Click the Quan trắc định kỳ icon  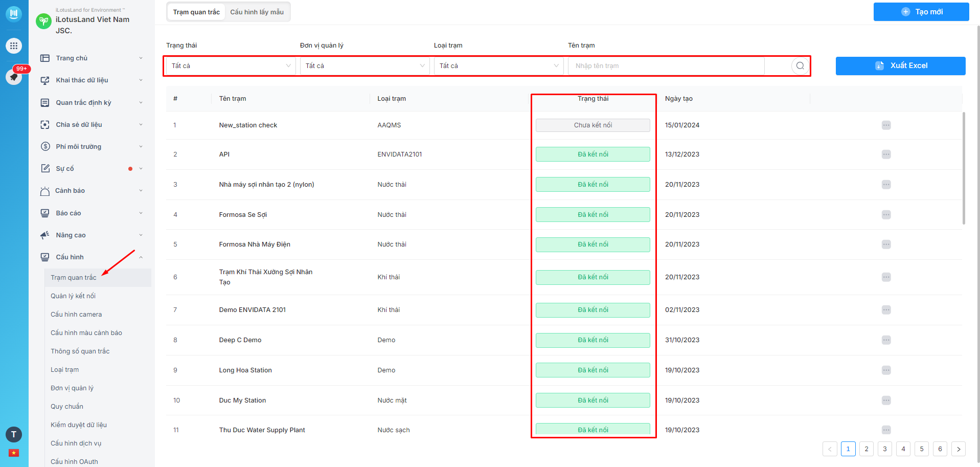tap(45, 103)
